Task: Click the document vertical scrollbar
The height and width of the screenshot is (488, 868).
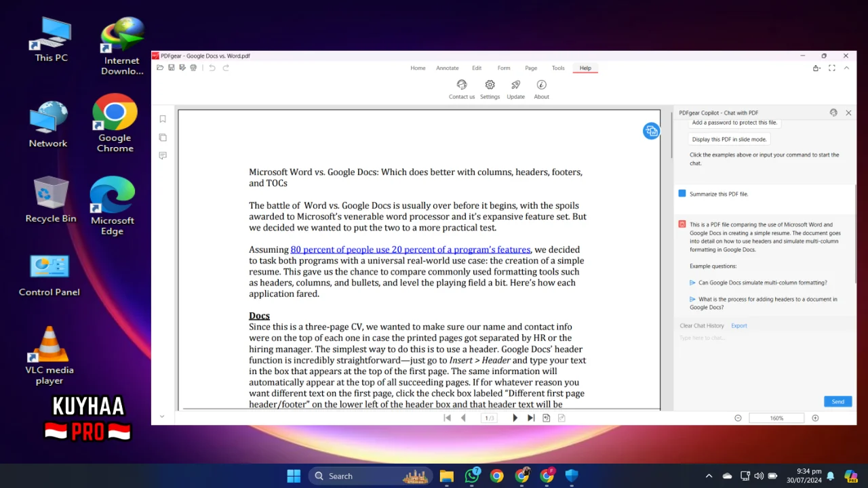Action: [671, 136]
